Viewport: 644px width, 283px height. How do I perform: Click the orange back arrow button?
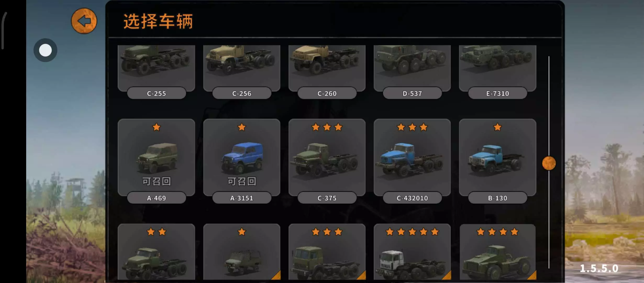pos(84,21)
